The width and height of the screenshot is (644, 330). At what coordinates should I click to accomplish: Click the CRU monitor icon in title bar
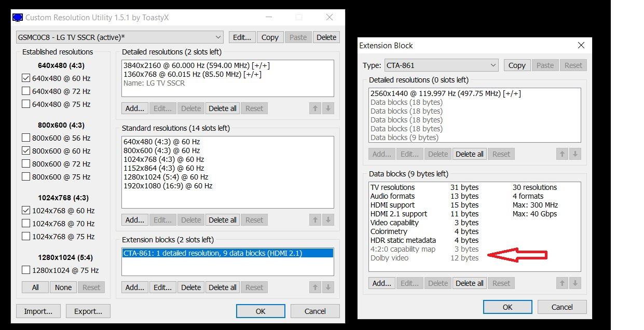tap(18, 17)
